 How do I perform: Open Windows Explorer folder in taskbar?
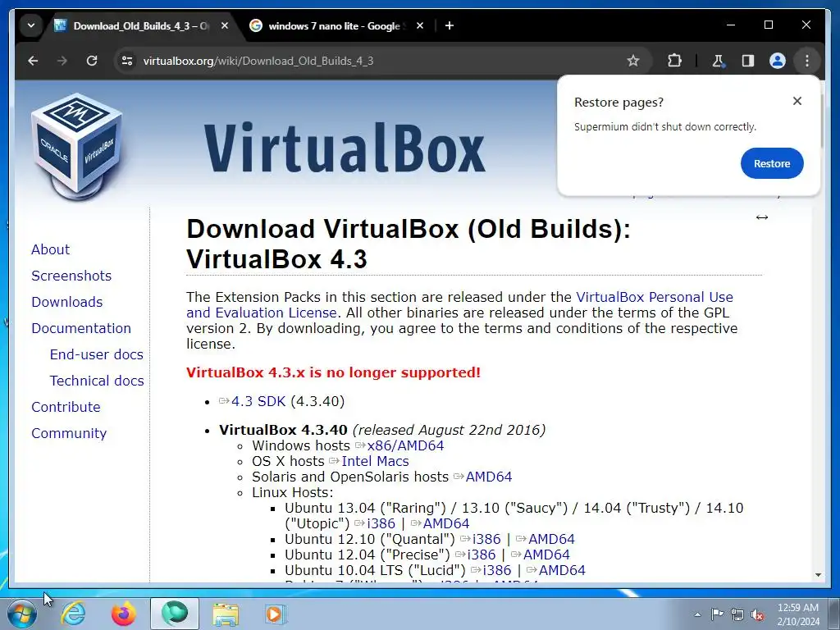pos(226,614)
